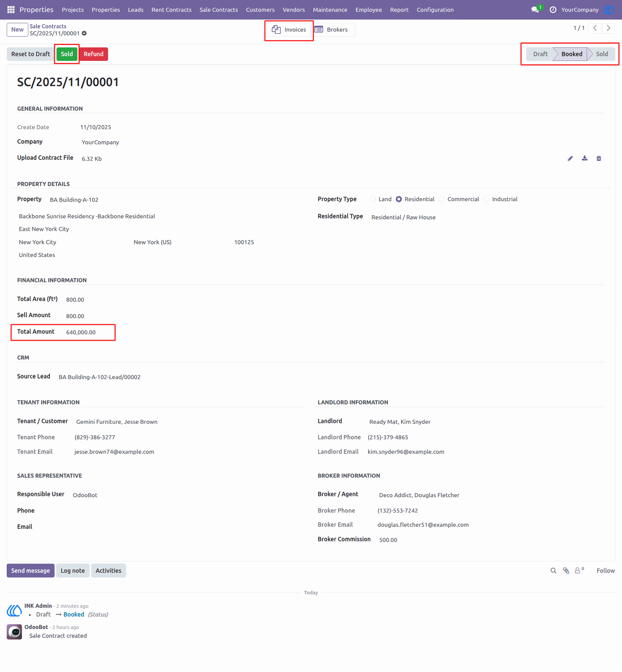The width and height of the screenshot is (622, 672).
Task: Open the Projects menu
Action: [73, 10]
